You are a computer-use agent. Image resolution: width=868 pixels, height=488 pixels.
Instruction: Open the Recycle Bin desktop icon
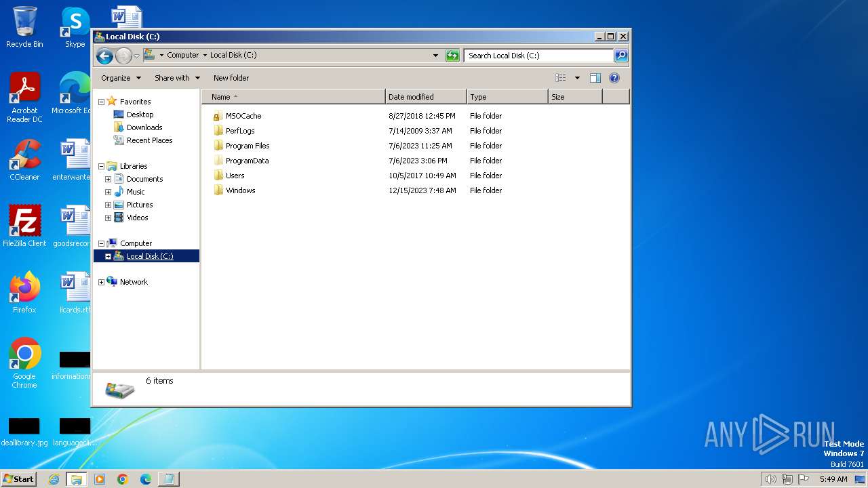24,27
